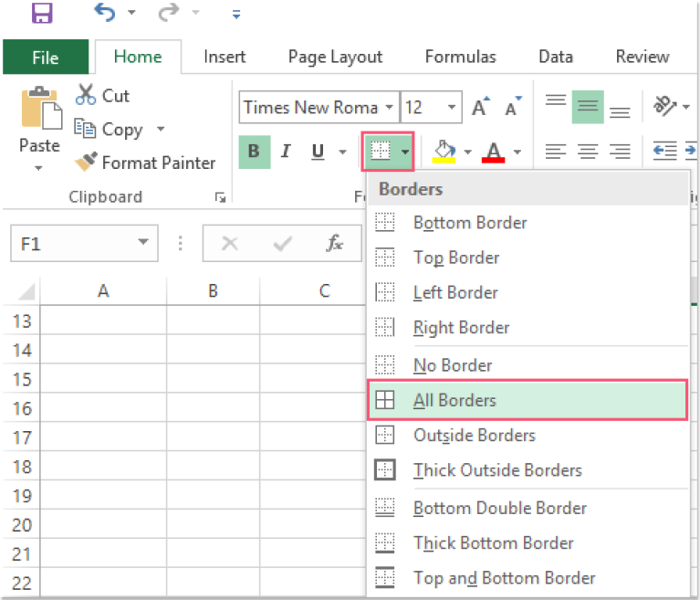Viewport: 700px width, 600px height.
Task: Choose Thick Outside Borders option
Action: click(497, 470)
